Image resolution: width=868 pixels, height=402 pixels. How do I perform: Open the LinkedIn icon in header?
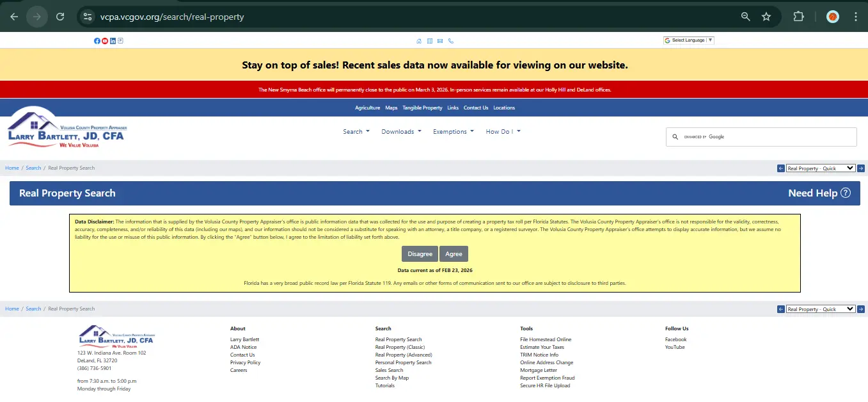pyautogui.click(x=113, y=41)
